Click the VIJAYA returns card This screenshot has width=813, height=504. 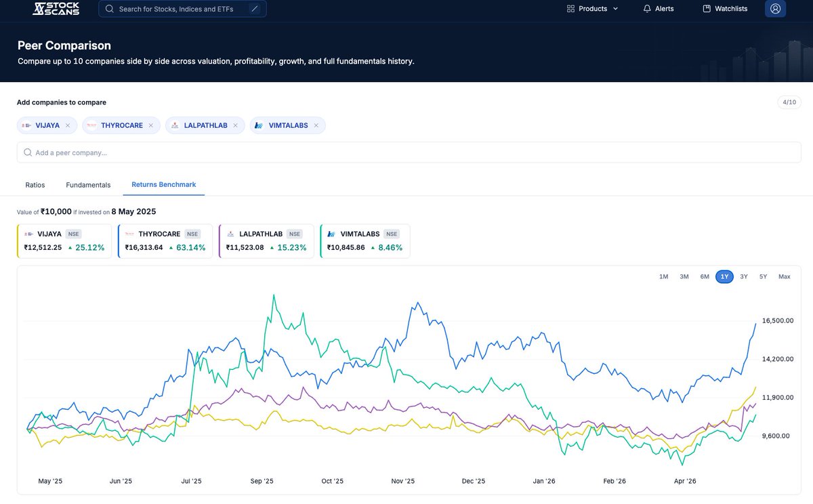(64, 241)
